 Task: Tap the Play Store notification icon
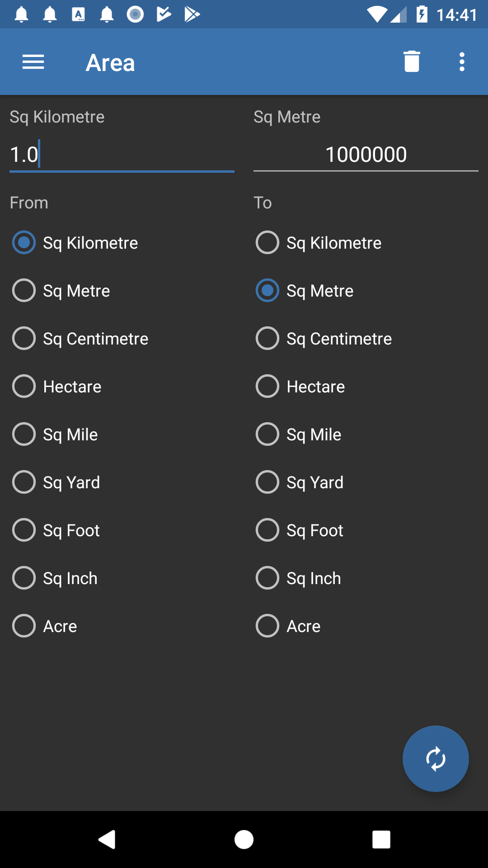coord(192,14)
